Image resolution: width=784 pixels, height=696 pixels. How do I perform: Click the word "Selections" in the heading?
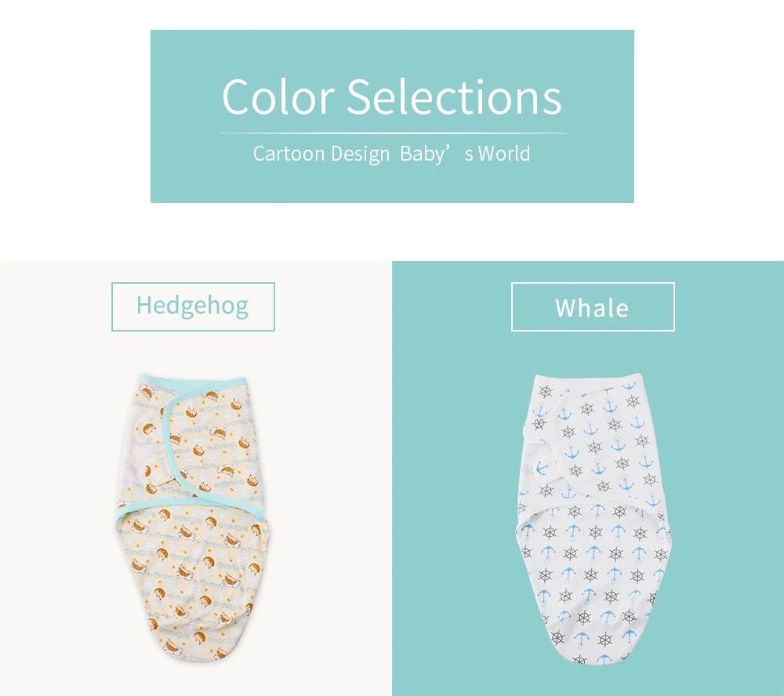point(455,96)
